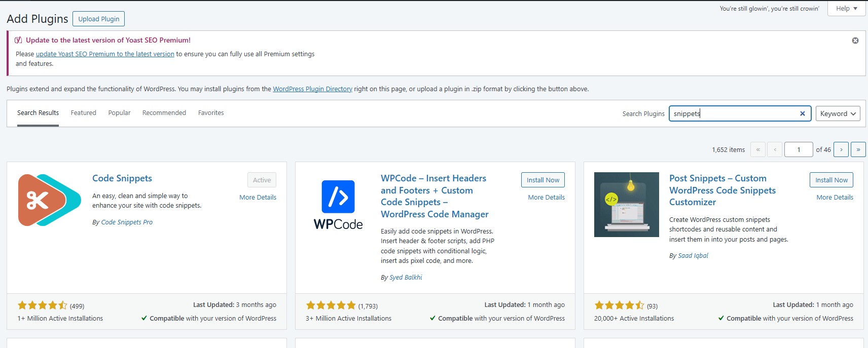Click '1+ Million Active Installations' text
868x348 pixels.
click(x=60, y=318)
